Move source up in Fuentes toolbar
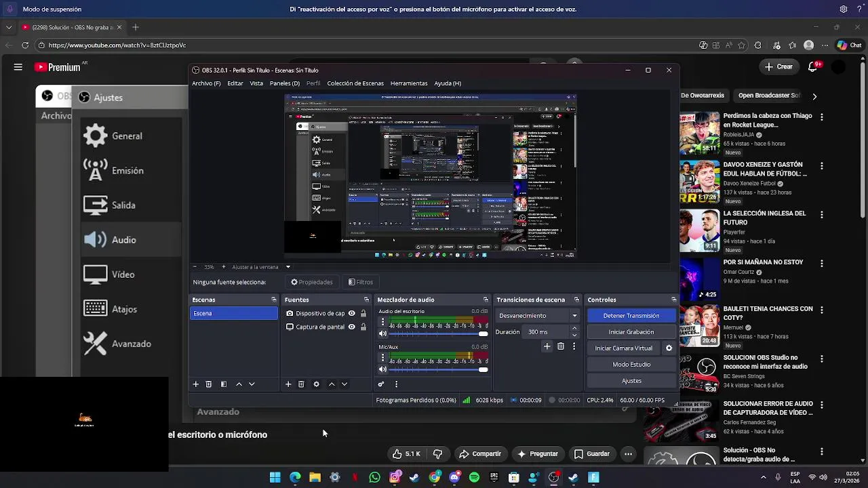868x488 pixels. coord(332,384)
